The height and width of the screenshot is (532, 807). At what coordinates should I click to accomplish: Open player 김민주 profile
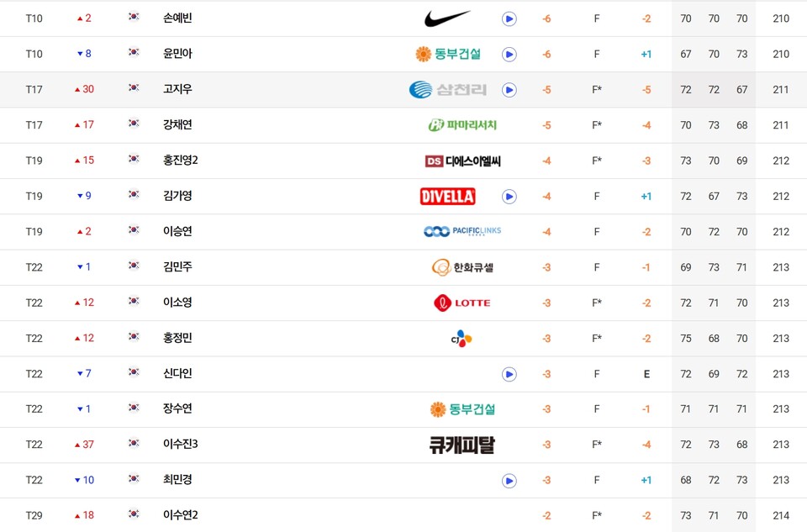click(177, 267)
